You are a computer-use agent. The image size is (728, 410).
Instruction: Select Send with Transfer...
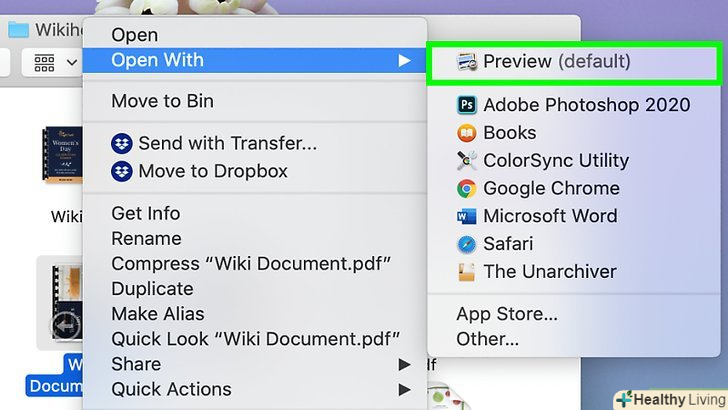pos(254,143)
